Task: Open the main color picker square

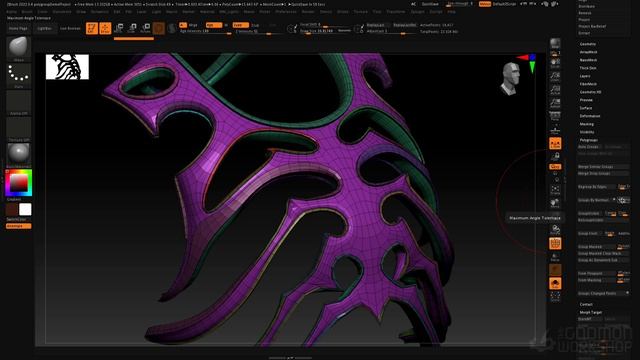Action: [x=18, y=183]
